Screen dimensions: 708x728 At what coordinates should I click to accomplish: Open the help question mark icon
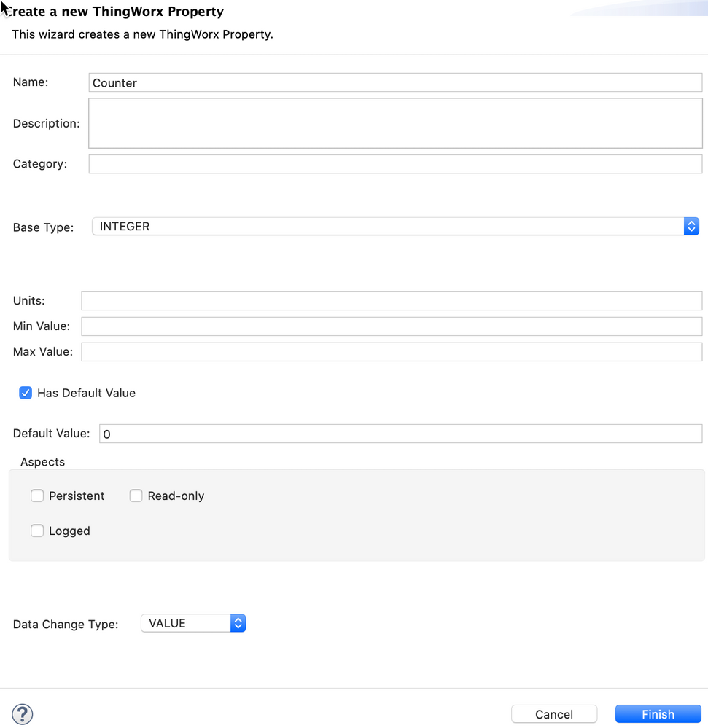23,713
